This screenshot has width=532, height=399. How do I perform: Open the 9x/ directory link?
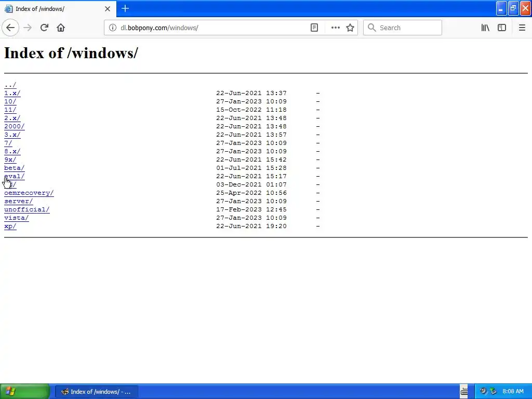coord(10,159)
